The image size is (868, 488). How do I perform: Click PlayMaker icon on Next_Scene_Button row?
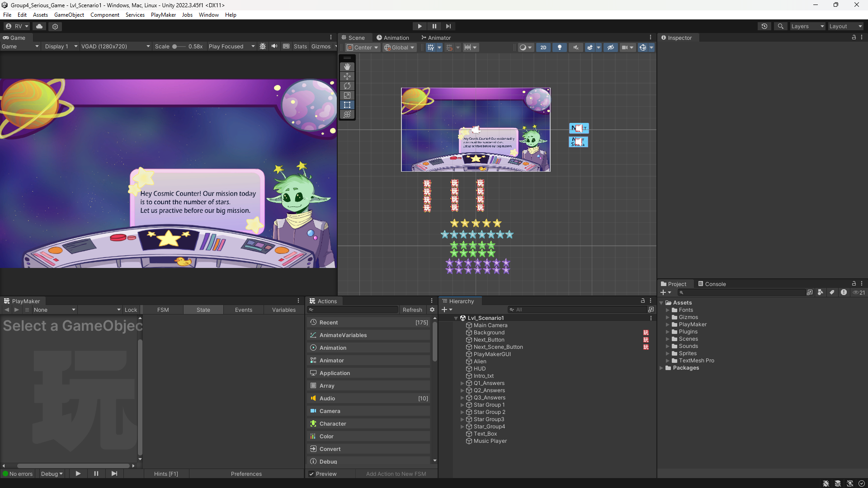646,347
